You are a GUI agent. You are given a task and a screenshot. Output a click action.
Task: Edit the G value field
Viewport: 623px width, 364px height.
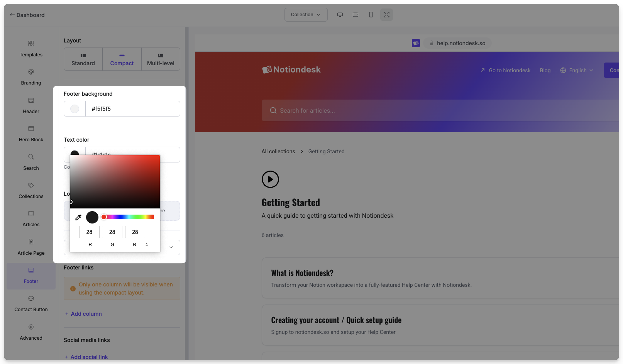[112, 232]
